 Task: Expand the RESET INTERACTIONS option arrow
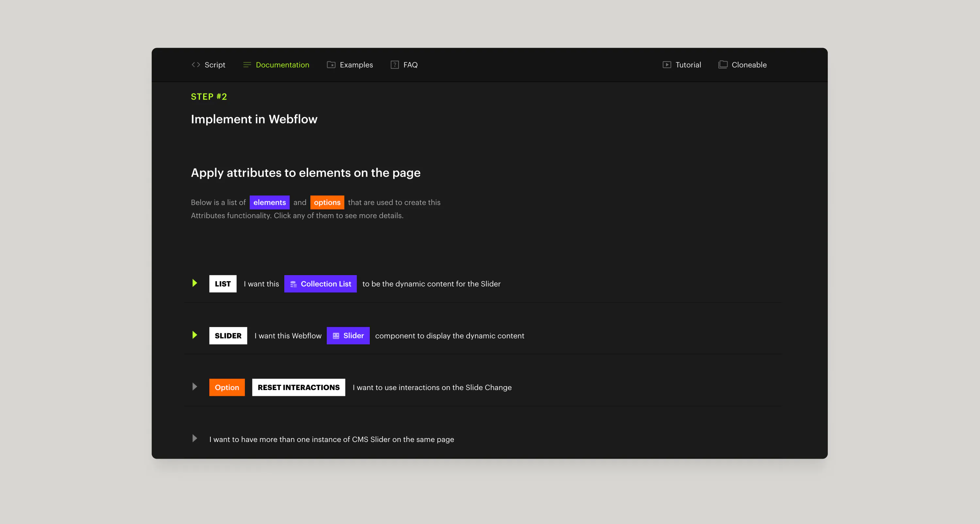pyautogui.click(x=194, y=386)
